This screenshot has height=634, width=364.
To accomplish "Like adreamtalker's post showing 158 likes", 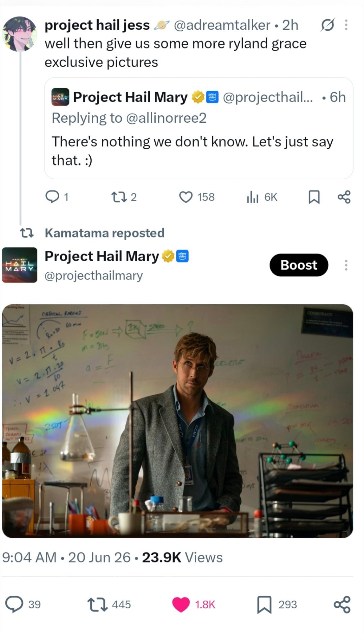I will tap(186, 197).
